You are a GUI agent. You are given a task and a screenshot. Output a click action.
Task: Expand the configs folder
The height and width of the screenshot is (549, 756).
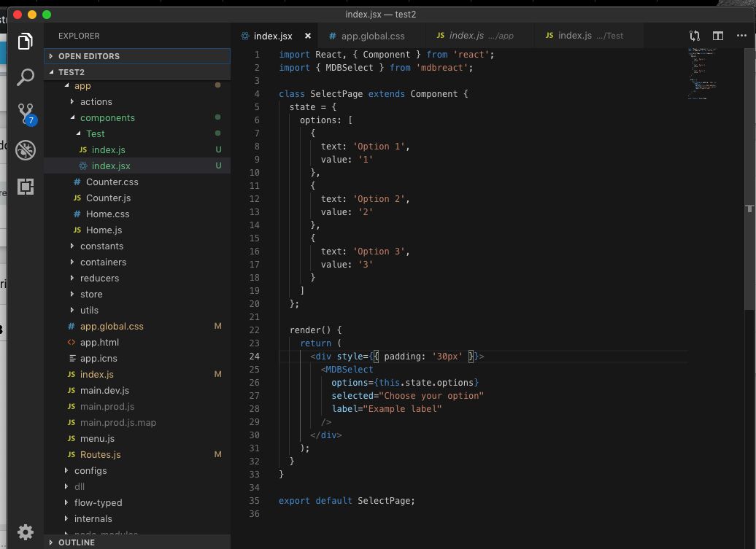click(137, 470)
